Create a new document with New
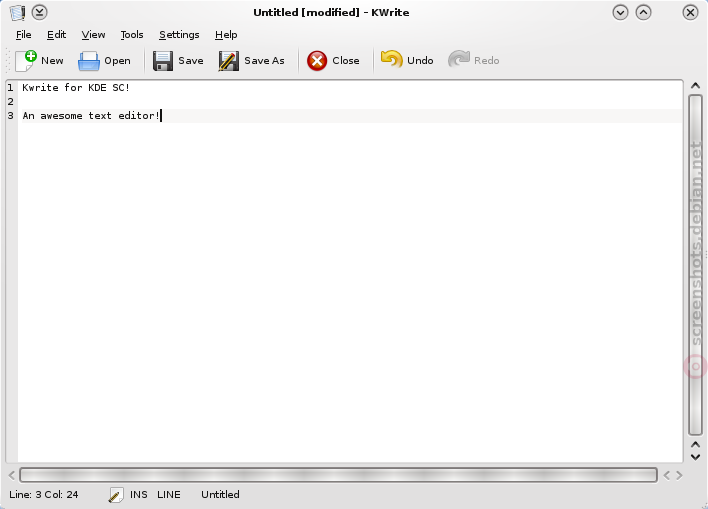 tap(39, 61)
